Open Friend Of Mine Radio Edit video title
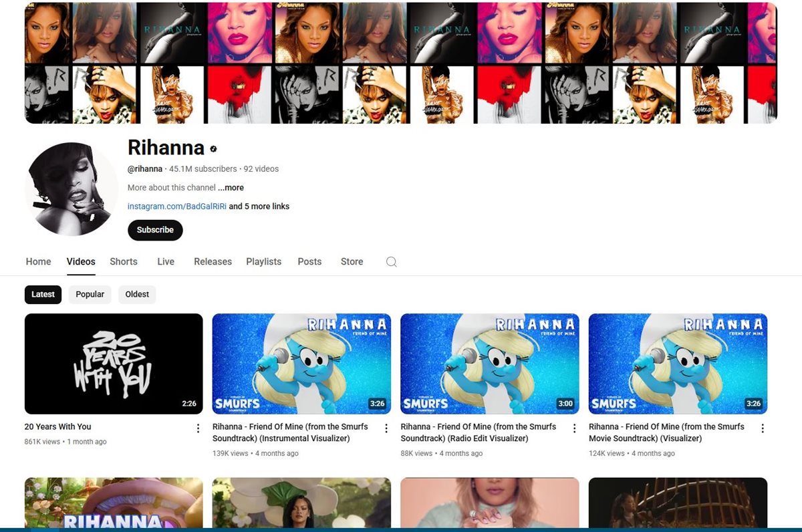 pos(478,432)
